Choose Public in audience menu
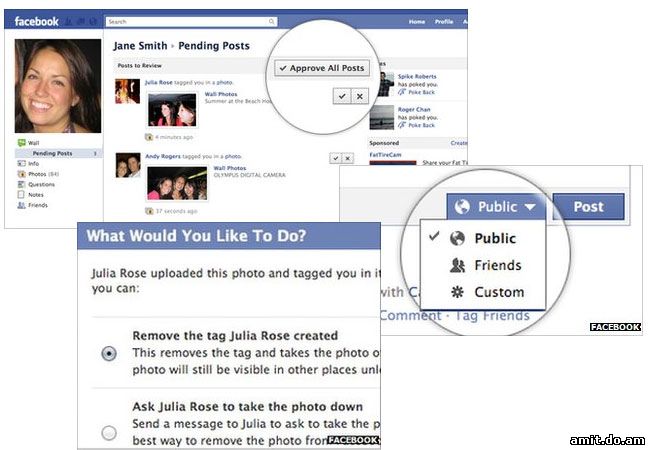The image size is (650, 450). click(x=483, y=238)
